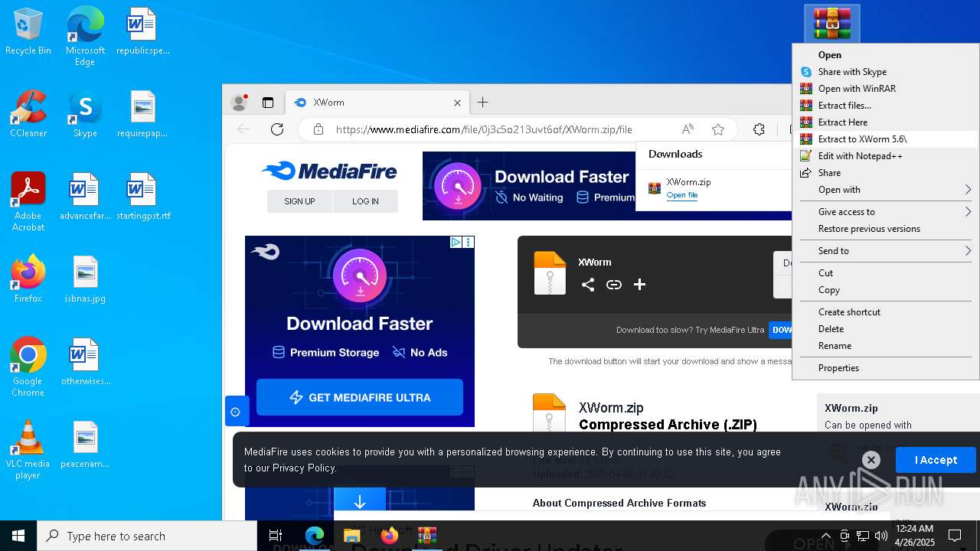
Task: Open the notification center icon
Action: [x=955, y=536]
